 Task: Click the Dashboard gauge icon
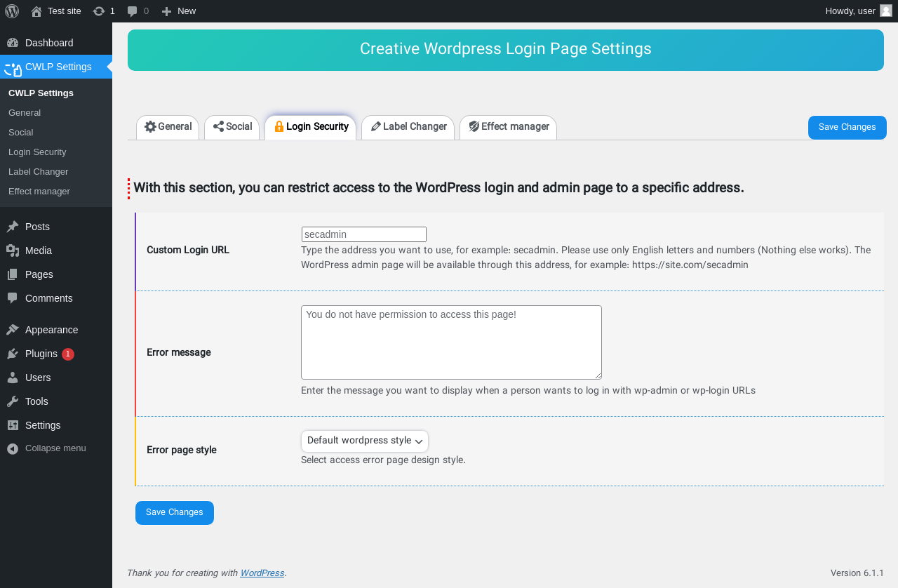pos(13,43)
